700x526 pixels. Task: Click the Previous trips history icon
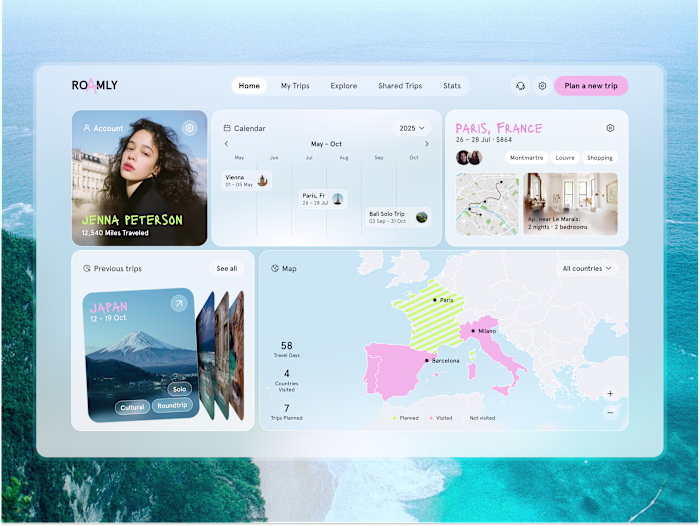pos(87,268)
